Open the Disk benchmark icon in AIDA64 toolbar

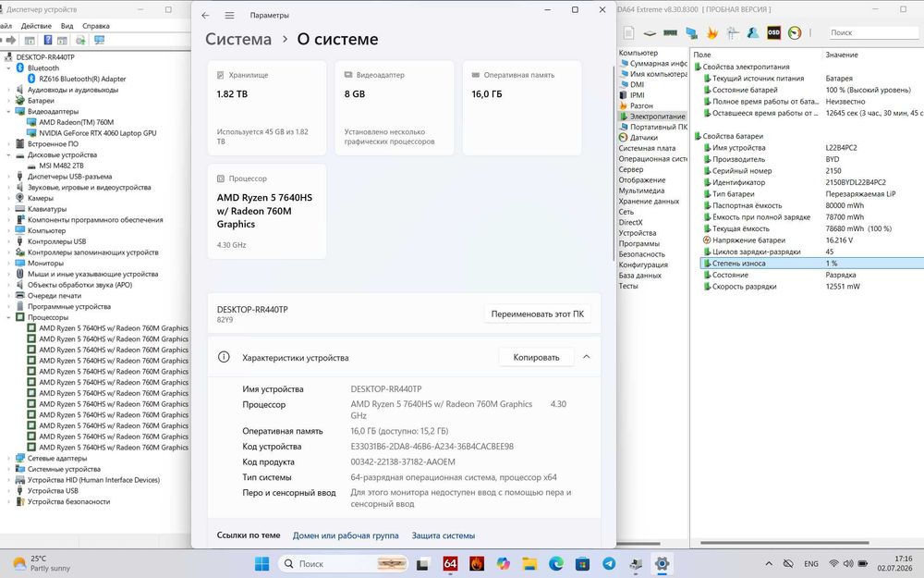[650, 33]
